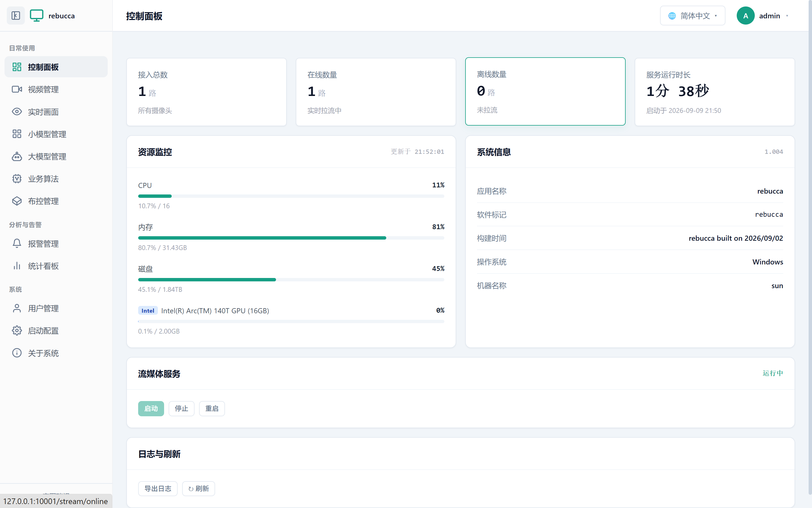Navigate to 统计看板
The image size is (812, 508).
coord(56,266)
